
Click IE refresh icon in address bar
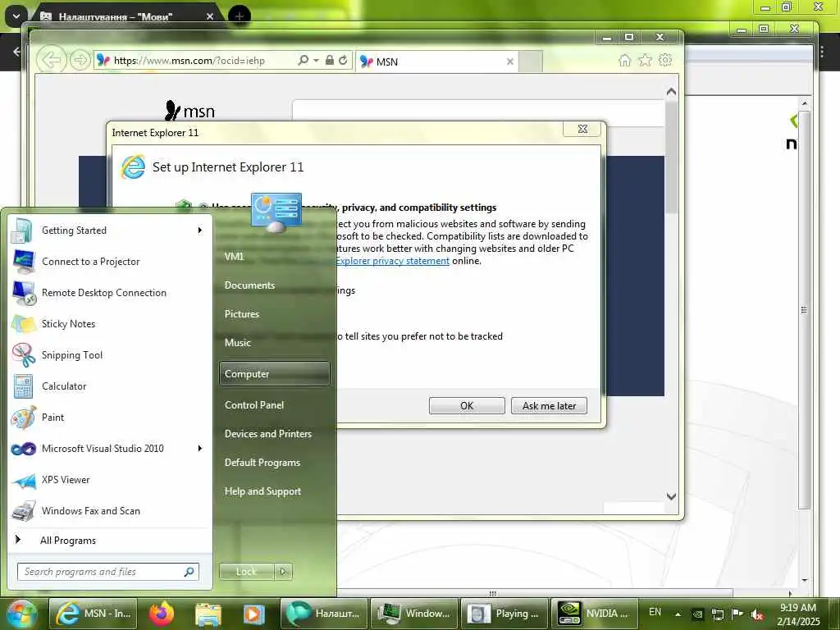coord(343,61)
